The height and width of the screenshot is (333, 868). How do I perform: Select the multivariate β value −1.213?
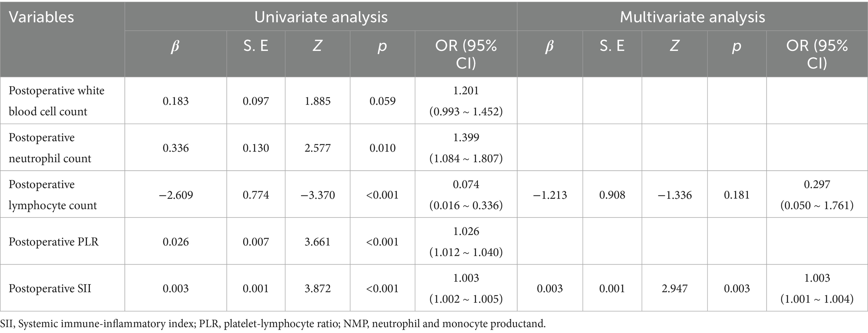pos(549,196)
